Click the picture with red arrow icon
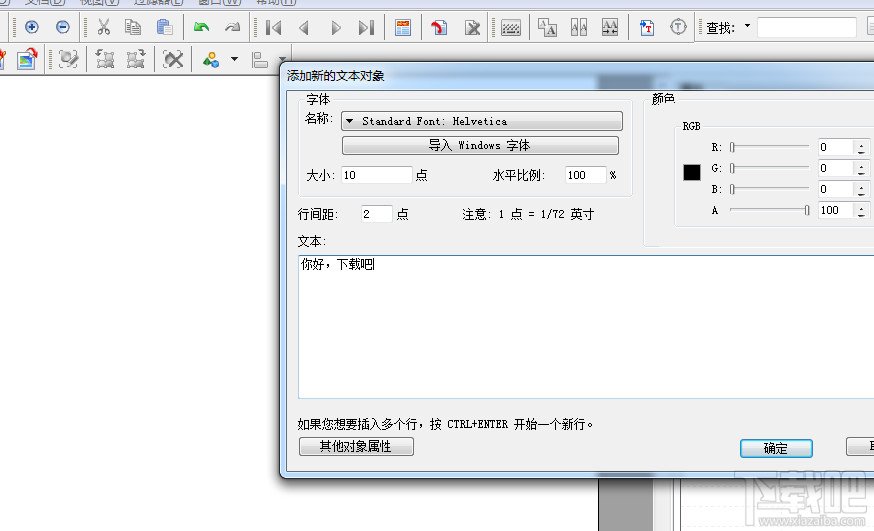The height and width of the screenshot is (531, 874). (x=27, y=59)
